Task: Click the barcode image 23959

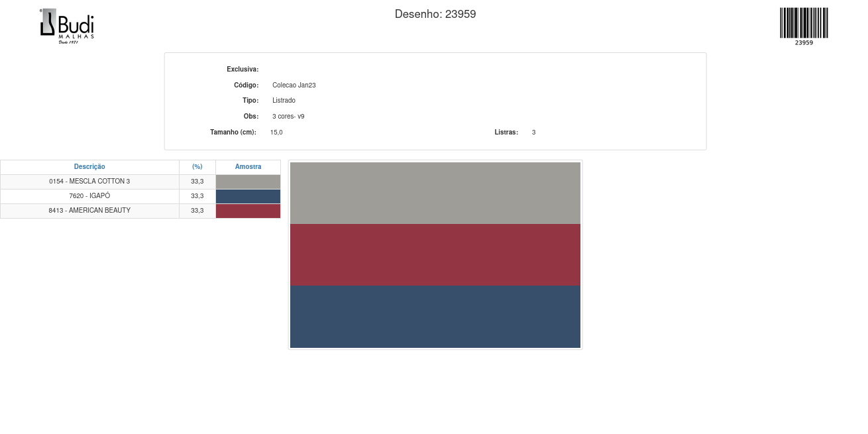Action: point(804,25)
